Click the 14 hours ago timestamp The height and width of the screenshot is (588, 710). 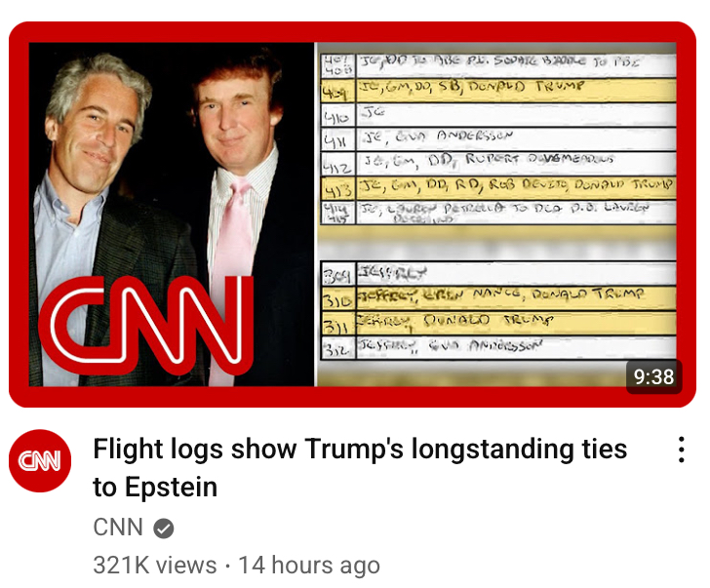(x=309, y=566)
